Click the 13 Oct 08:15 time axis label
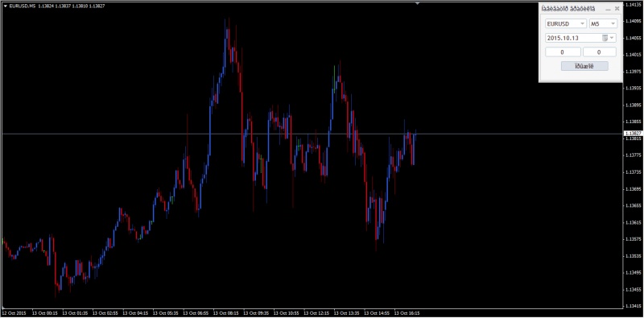Viewport: 644px width, 318px height. (225, 313)
